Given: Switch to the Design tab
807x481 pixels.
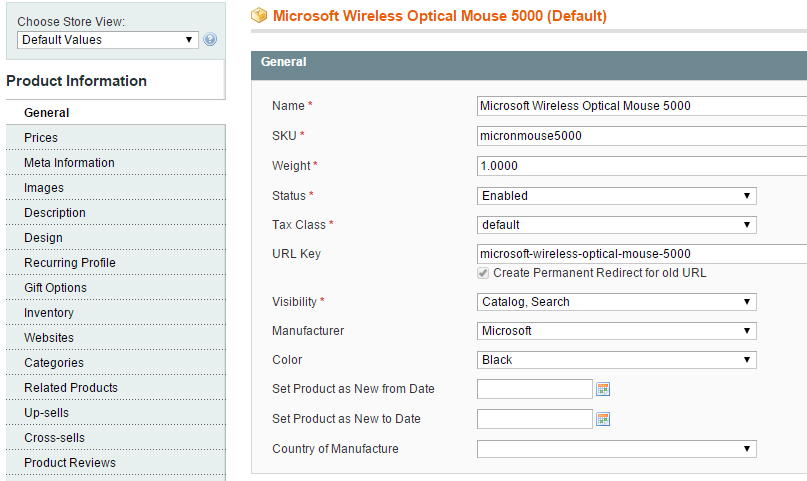Looking at the screenshot, I should tap(116, 238).
